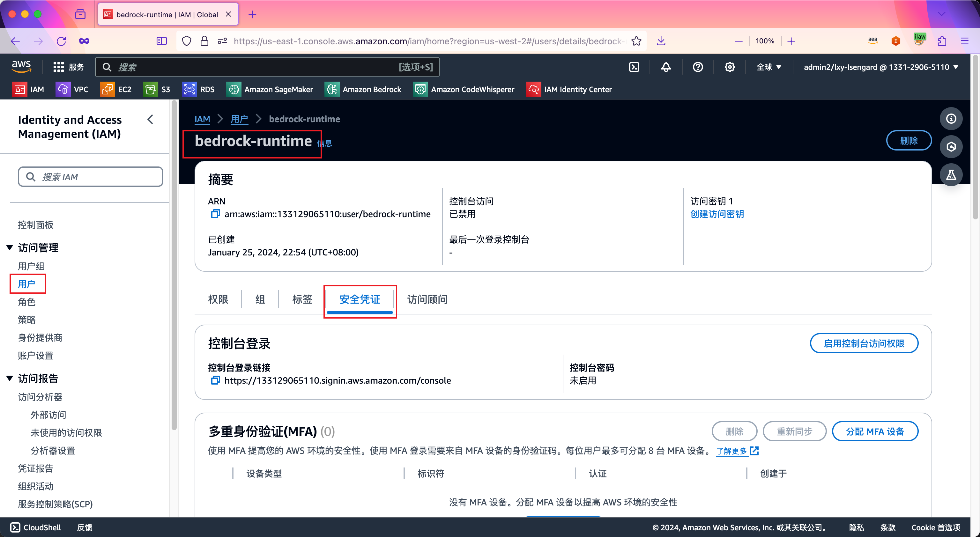Open CloudShell from top navigation icon
Viewport: 980px width, 537px height.
pos(634,67)
